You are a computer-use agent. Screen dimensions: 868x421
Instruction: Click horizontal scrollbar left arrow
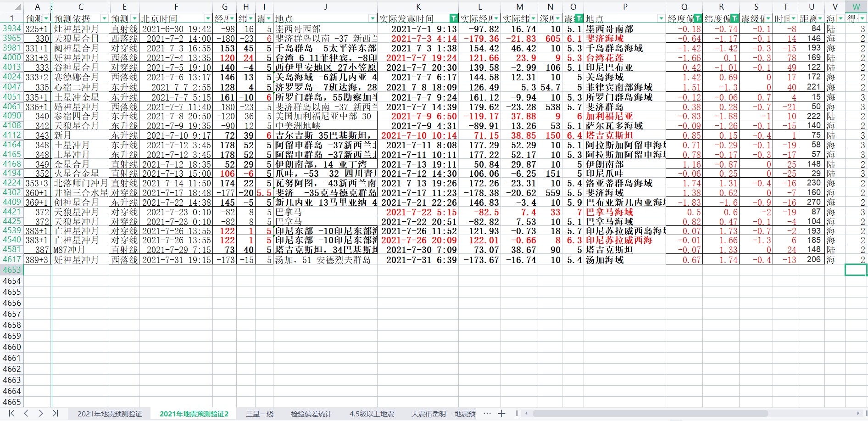click(526, 414)
